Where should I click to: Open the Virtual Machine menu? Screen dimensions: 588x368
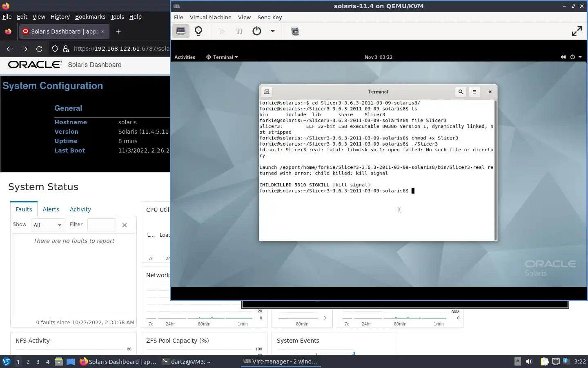211,17
